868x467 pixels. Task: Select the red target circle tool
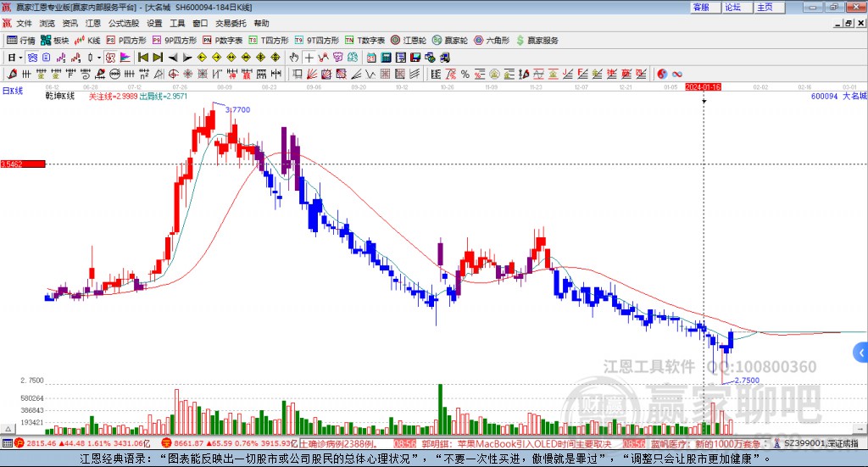(173, 74)
